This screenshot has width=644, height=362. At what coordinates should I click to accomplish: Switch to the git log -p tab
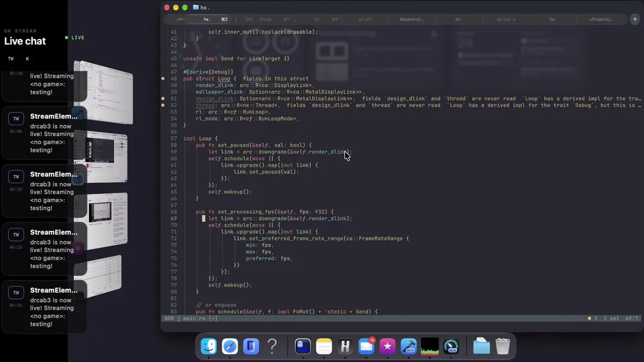pyautogui.click(x=506, y=19)
